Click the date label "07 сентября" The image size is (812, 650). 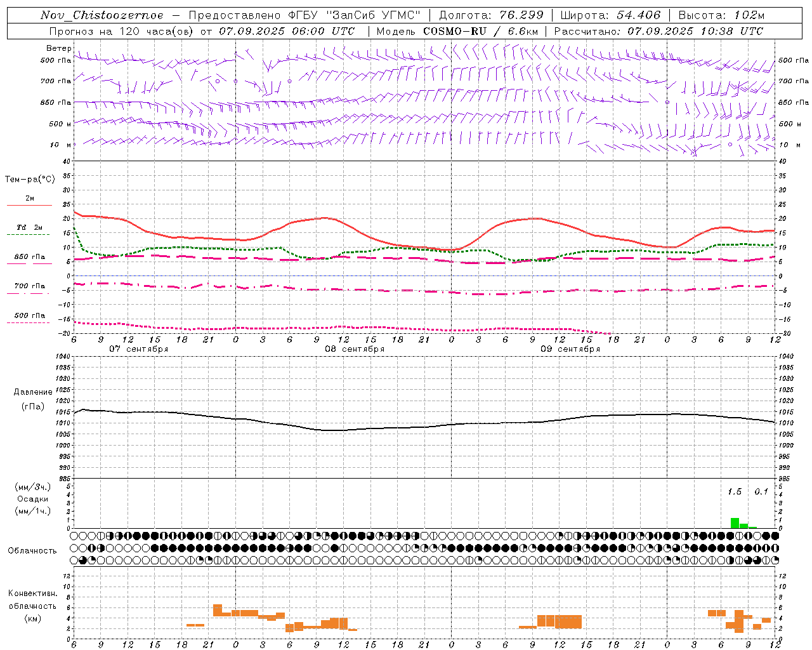click(139, 349)
